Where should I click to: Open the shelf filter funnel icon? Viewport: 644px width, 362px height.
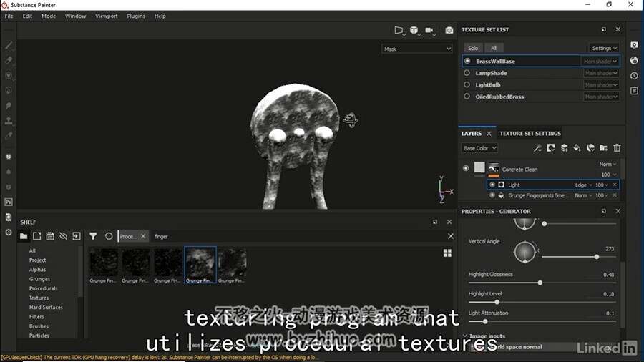coord(93,236)
